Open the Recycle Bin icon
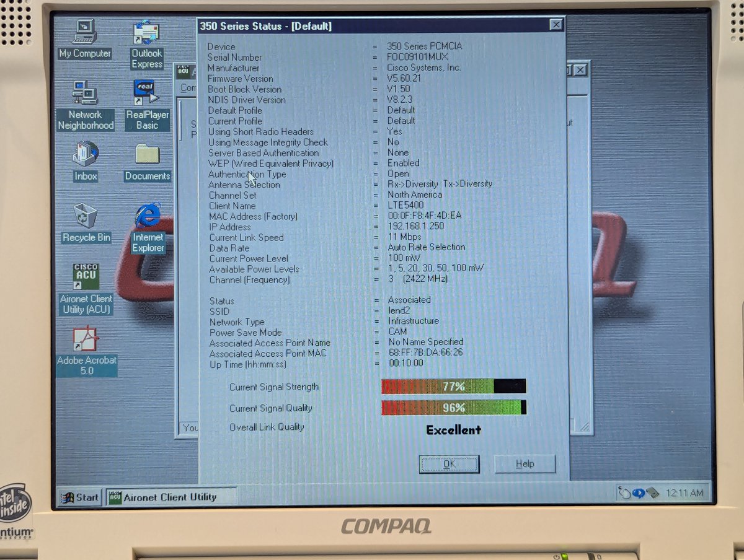This screenshot has width=744, height=560. tap(86, 223)
